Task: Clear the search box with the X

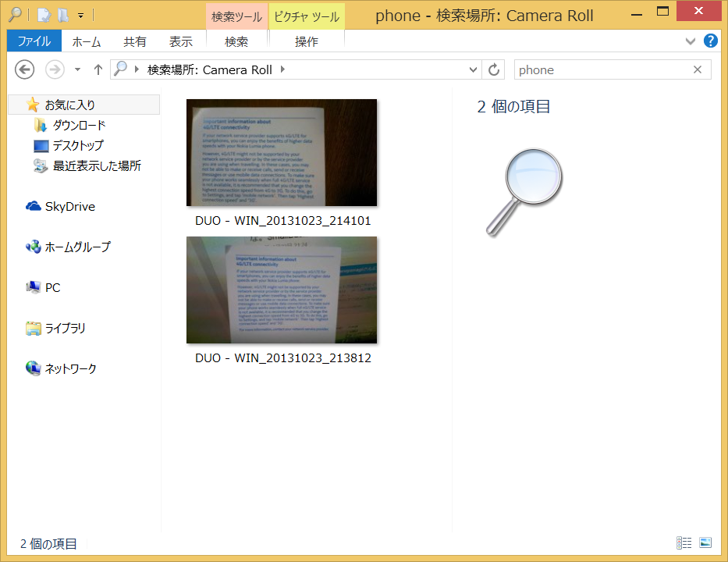Action: click(698, 69)
